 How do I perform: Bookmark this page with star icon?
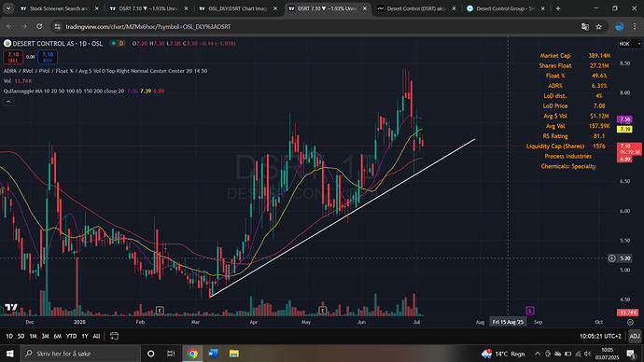click(x=599, y=27)
